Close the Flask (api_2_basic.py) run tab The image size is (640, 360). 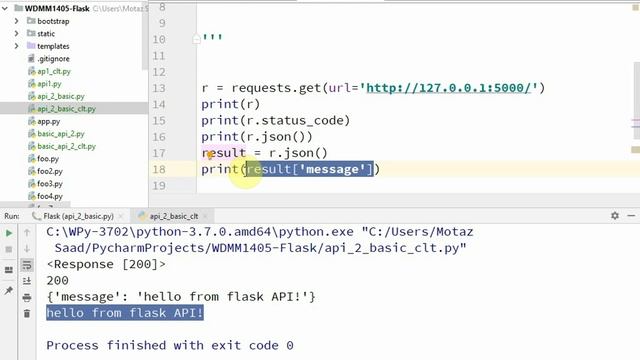click(x=121, y=216)
